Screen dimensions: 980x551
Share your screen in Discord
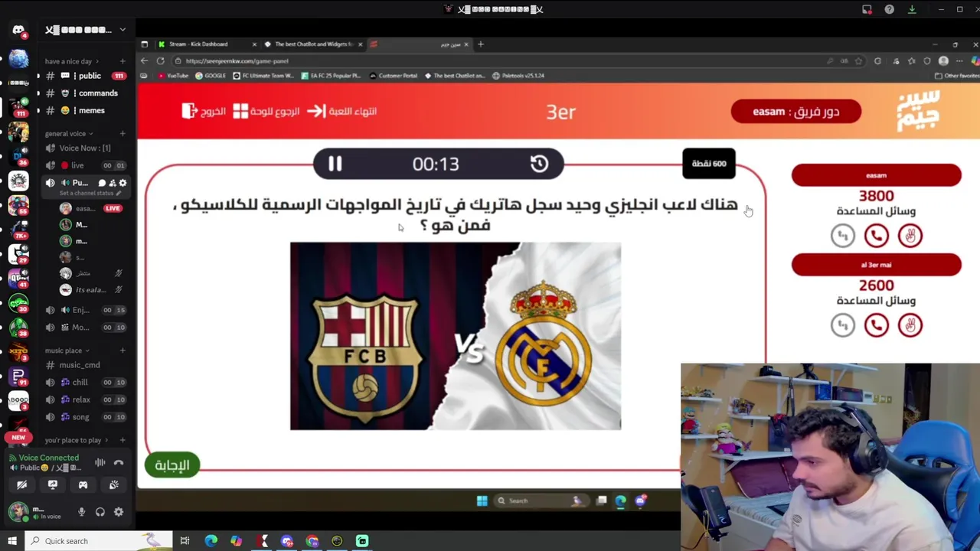pyautogui.click(x=52, y=484)
